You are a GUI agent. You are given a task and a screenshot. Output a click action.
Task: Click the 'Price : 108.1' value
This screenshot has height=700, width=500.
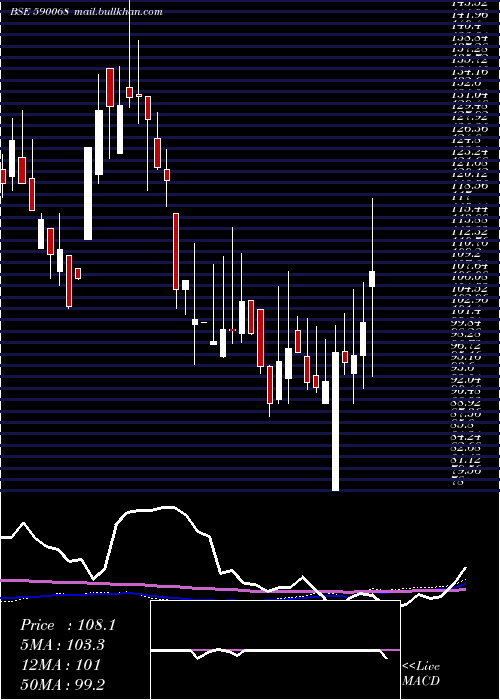click(x=68, y=625)
